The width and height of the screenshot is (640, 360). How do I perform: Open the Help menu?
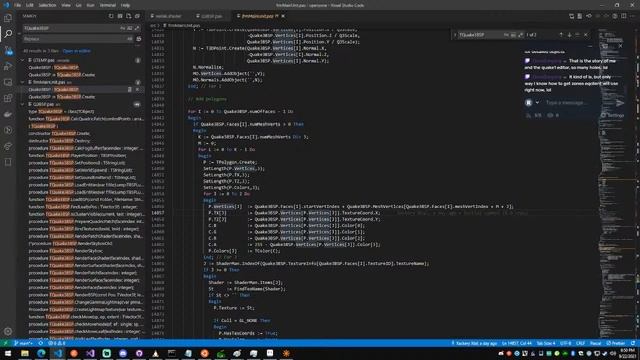[x=125, y=5]
